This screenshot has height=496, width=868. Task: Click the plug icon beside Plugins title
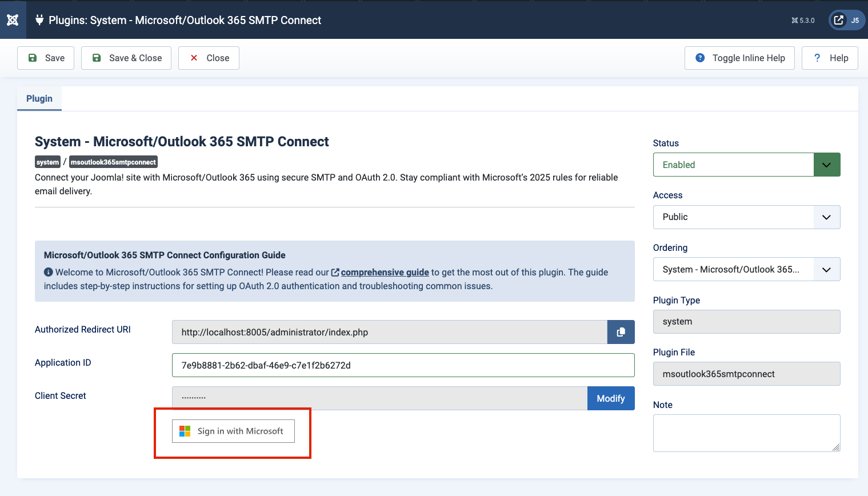click(39, 20)
